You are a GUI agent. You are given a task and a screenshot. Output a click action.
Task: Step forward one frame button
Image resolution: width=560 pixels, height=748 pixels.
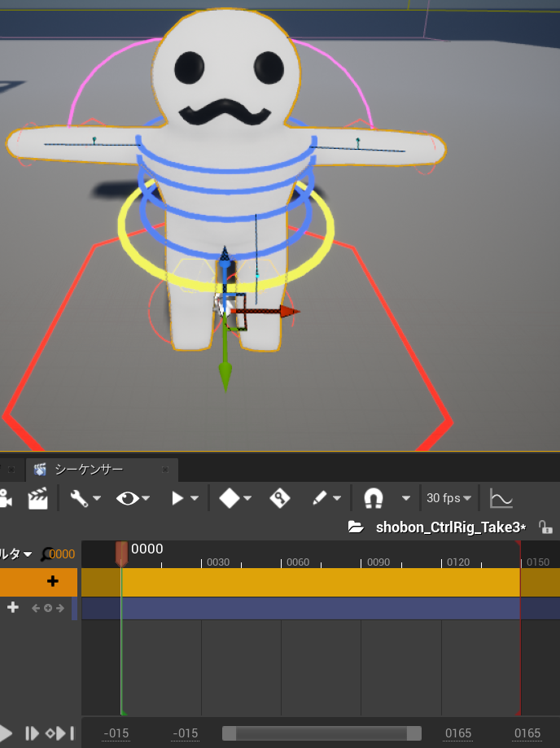coord(32,733)
